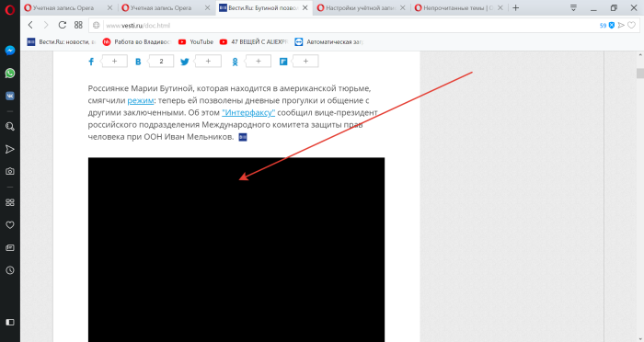The image size is (644, 342).
Task: Open the режим link in article
Action: coord(141,100)
